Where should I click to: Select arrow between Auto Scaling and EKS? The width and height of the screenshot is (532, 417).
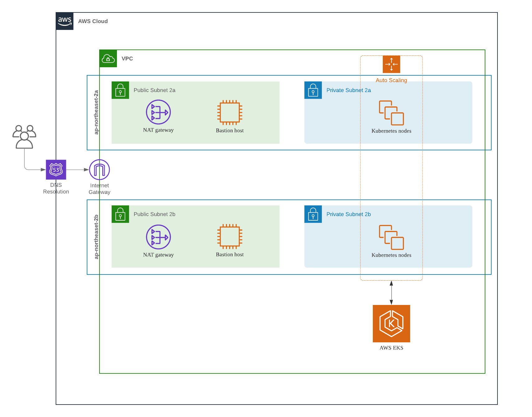tap(391, 293)
